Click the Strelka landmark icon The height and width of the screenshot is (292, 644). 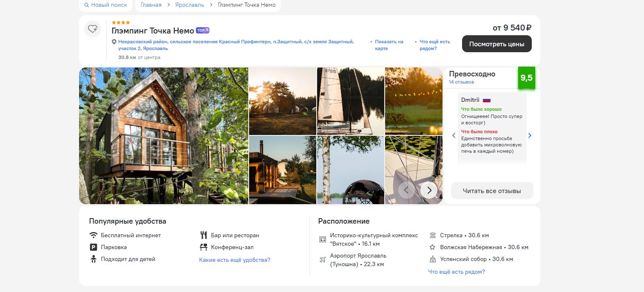point(433,235)
